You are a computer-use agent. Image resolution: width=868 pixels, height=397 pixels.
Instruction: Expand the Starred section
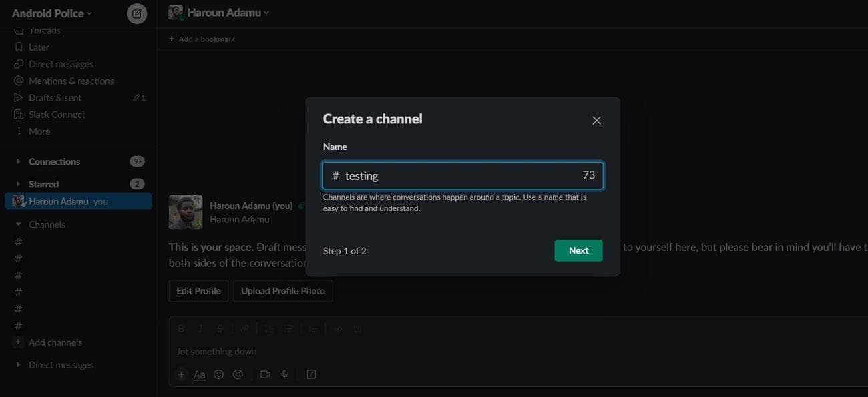pos(43,184)
